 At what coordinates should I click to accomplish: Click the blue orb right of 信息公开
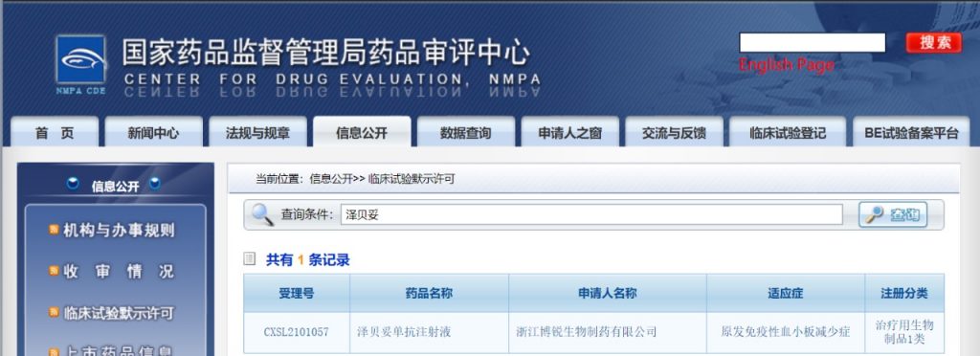pyautogui.click(x=154, y=184)
